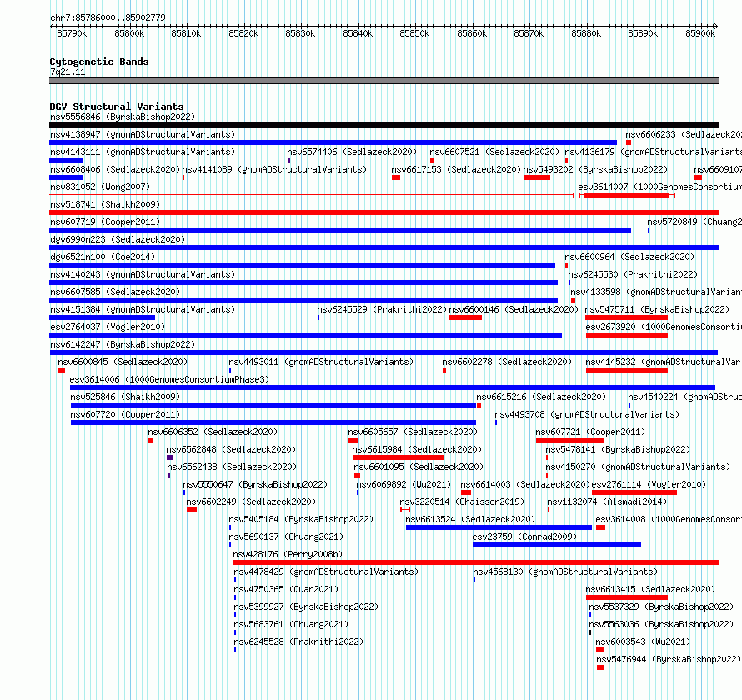Click nsv5550647 (ByrskaBishop2022) label

(255, 484)
